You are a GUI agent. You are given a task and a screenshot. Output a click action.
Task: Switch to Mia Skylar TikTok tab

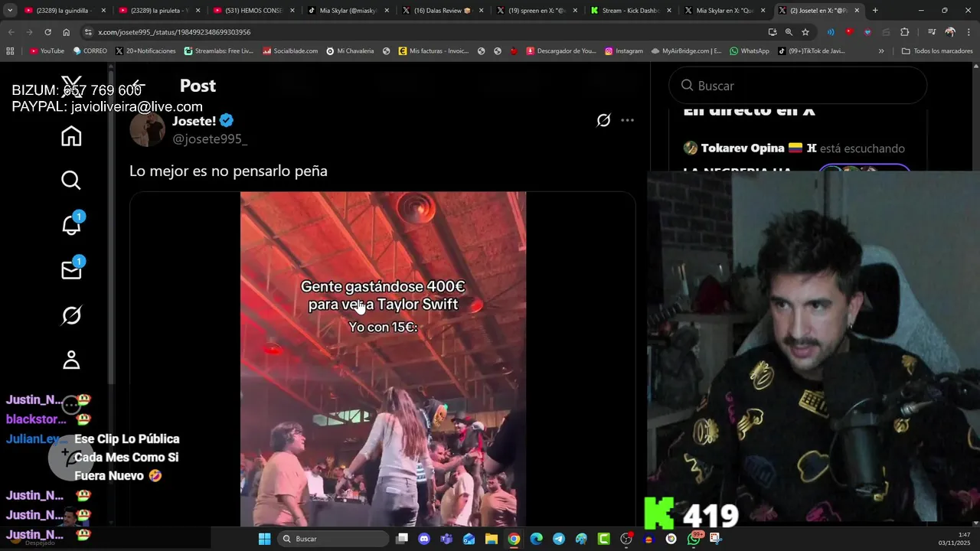348,11
